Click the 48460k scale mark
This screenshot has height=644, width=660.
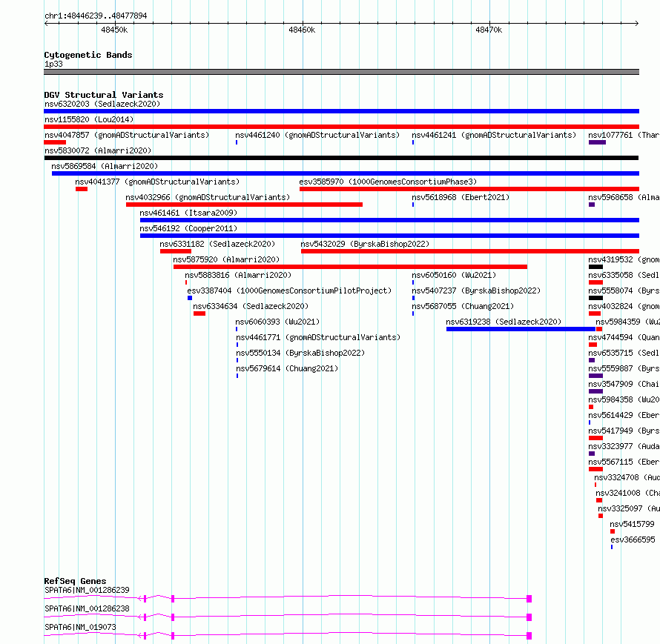point(302,30)
